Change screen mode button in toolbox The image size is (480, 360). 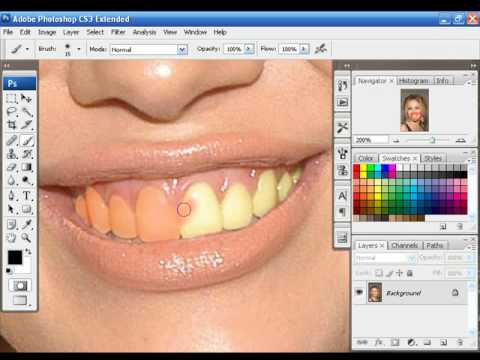point(20,300)
